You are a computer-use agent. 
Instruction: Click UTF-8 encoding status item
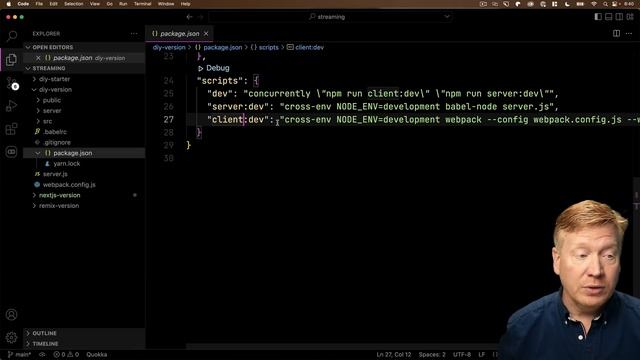[462, 355]
